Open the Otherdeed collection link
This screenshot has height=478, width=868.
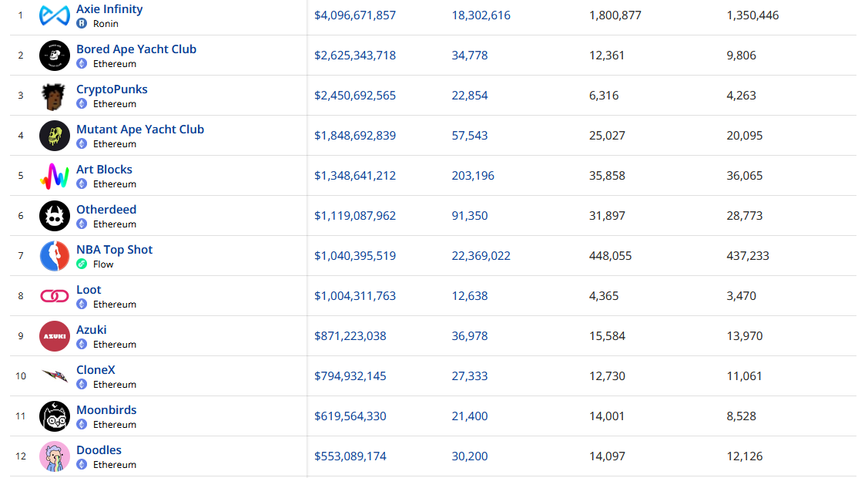[106, 210]
